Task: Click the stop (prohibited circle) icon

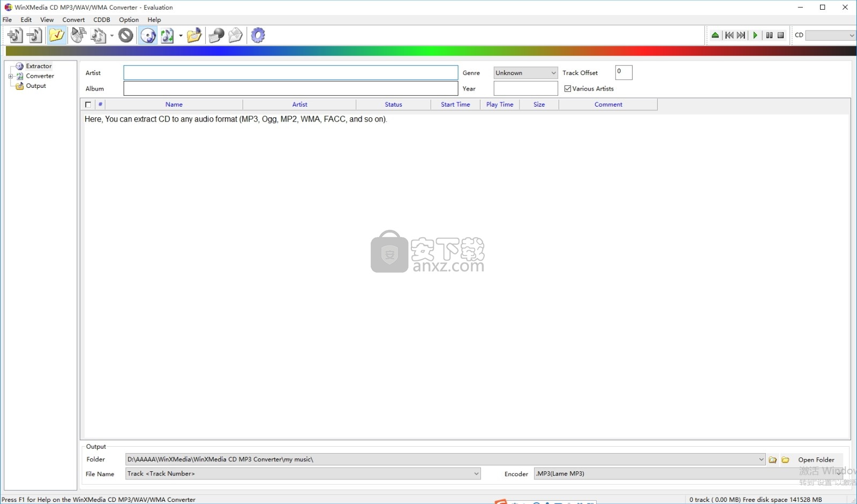Action: tap(126, 35)
